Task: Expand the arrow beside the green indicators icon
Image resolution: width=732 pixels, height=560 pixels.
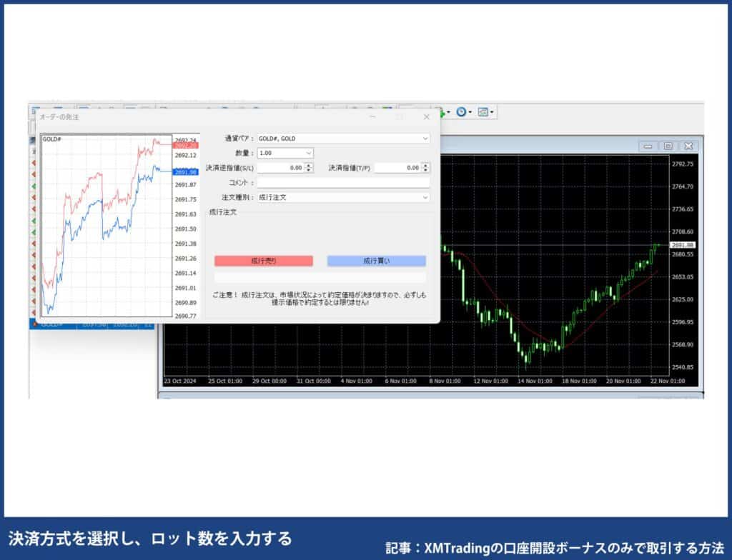Action: coord(449,112)
